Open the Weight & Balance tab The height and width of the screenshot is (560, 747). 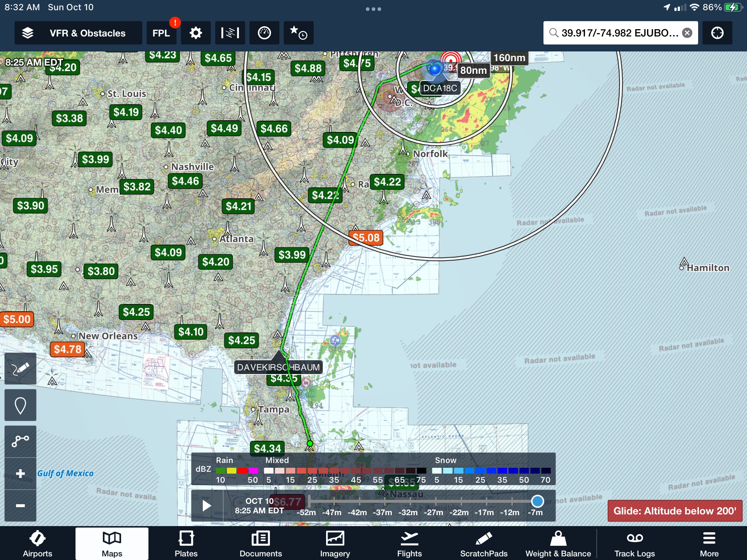[558, 544]
